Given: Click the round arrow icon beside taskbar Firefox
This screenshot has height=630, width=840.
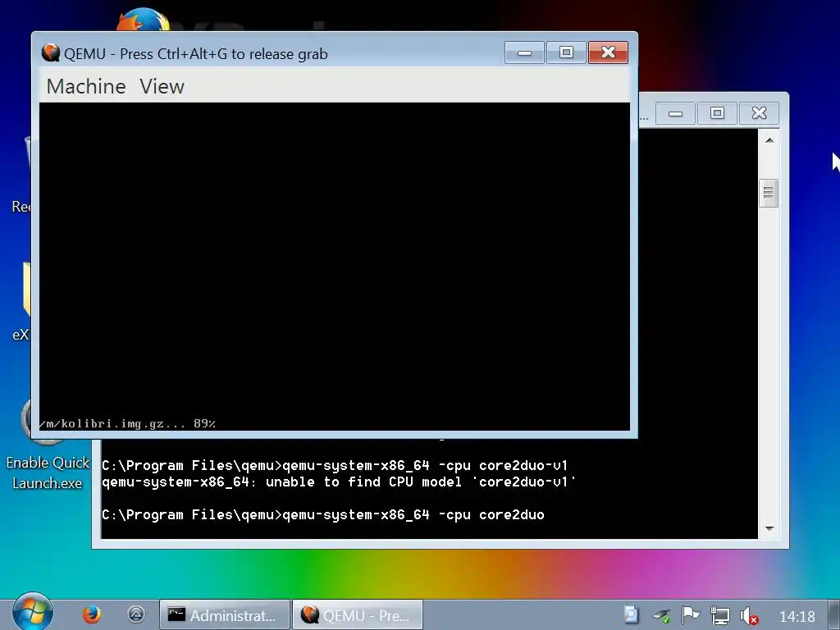Looking at the screenshot, I should point(136,614).
